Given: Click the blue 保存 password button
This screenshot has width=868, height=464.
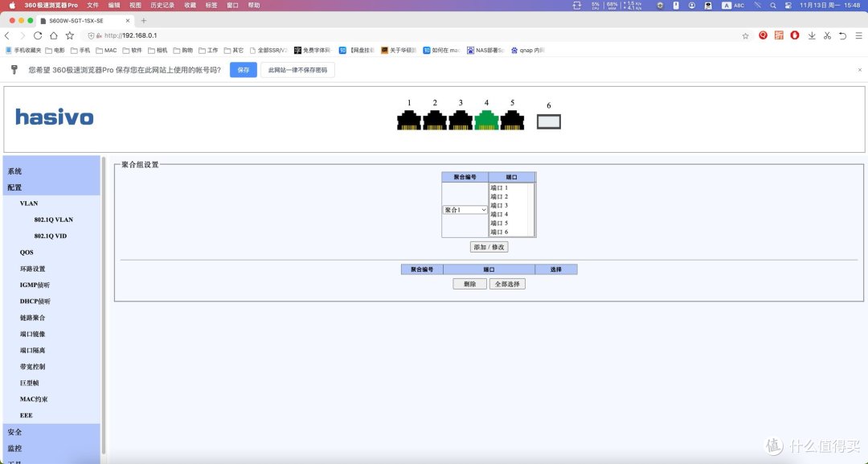Looking at the screenshot, I should click(x=244, y=70).
